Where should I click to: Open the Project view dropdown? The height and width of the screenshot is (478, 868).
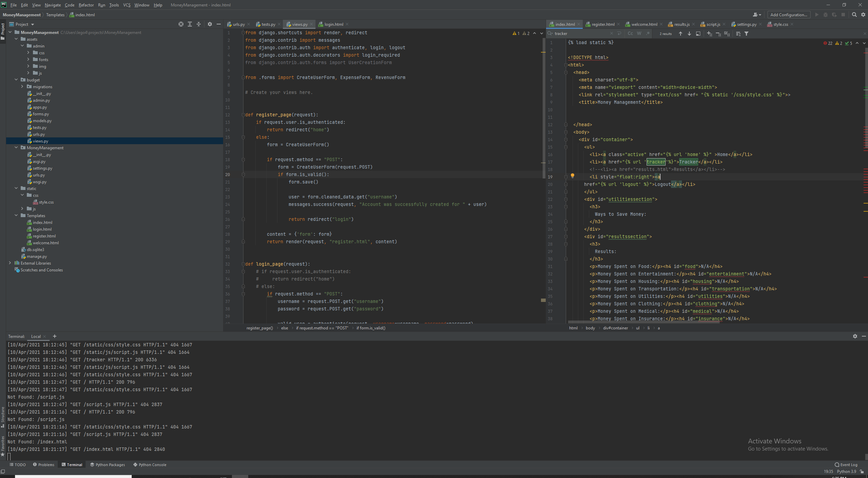(33, 24)
